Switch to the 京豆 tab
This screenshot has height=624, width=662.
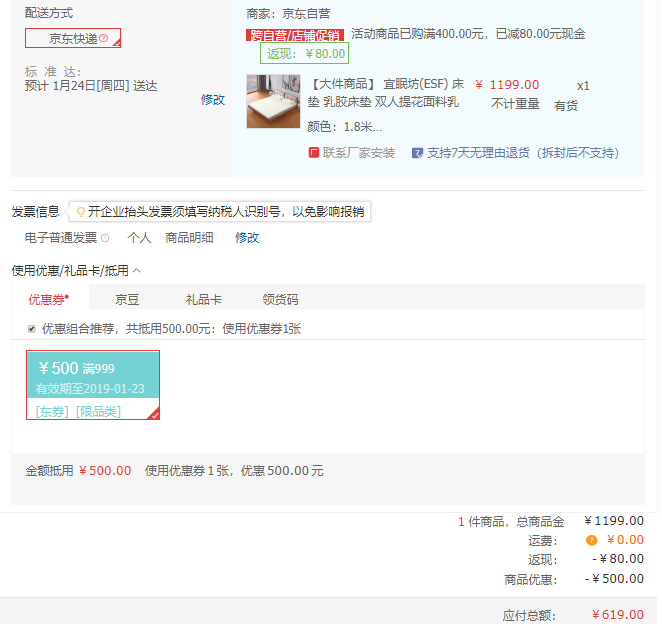point(127,299)
